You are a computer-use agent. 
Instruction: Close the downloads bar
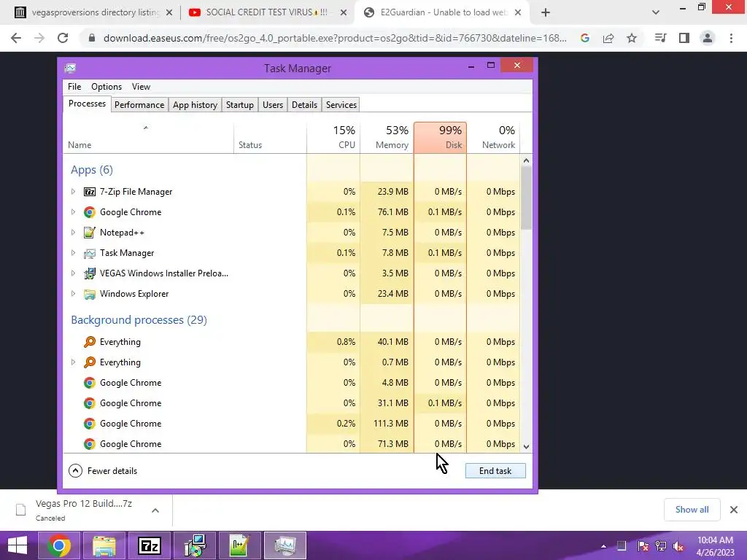coord(734,510)
